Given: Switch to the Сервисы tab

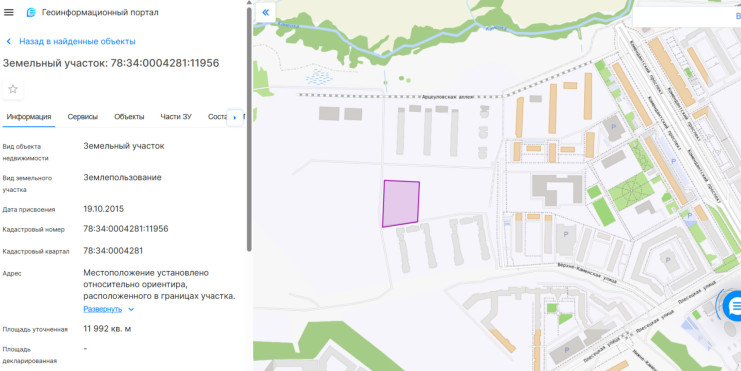Looking at the screenshot, I should tap(83, 117).
